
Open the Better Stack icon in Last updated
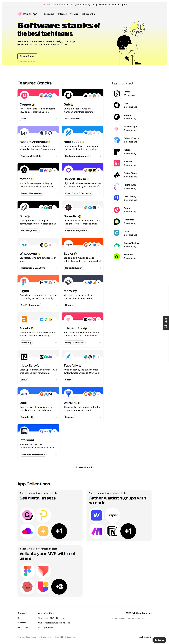tap(117, 175)
